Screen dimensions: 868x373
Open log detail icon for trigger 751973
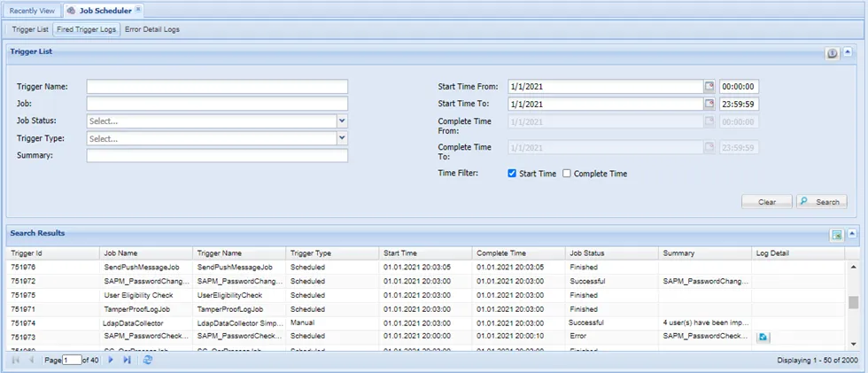763,337
